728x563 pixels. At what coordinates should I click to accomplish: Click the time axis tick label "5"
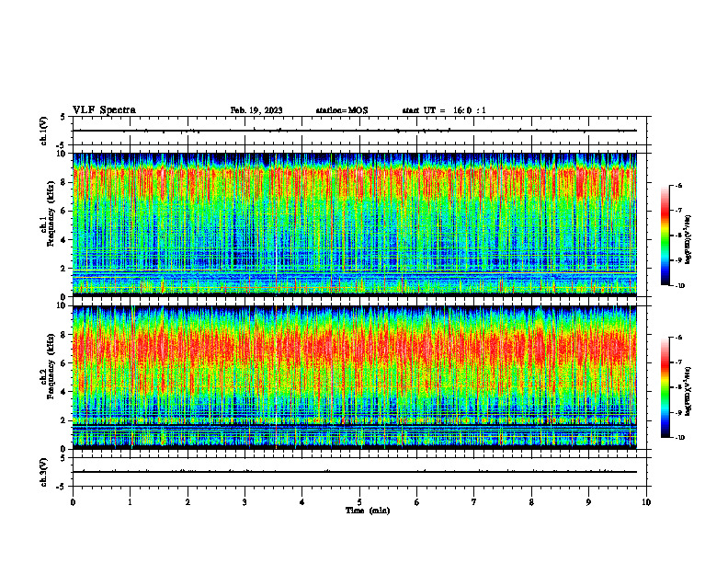point(359,502)
